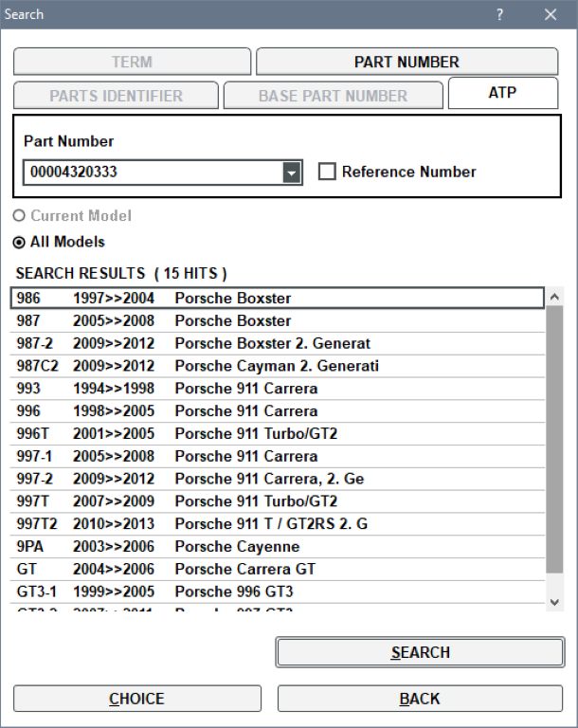Screen dimensions: 578x728
Task: Open the BASE PART NUMBER tab
Action: pyautogui.click(x=333, y=96)
